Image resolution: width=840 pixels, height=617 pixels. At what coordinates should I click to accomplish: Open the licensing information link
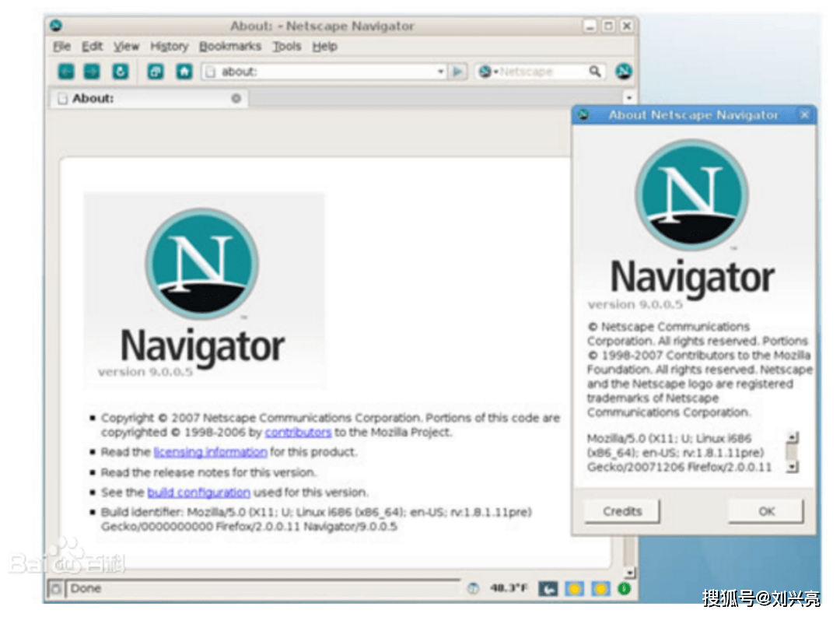coord(210,452)
